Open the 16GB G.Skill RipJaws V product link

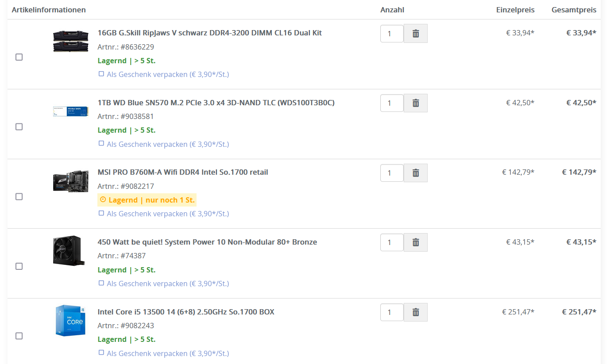(x=209, y=33)
